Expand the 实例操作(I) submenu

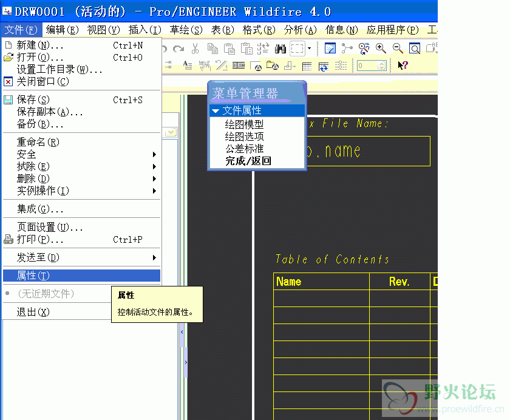[81, 191]
